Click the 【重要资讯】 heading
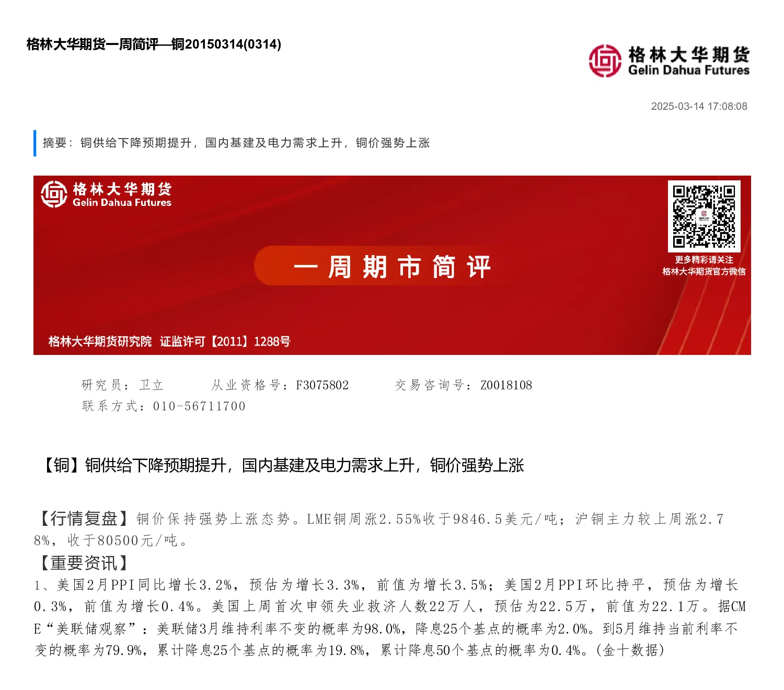784x690 pixels. pyautogui.click(x=84, y=562)
